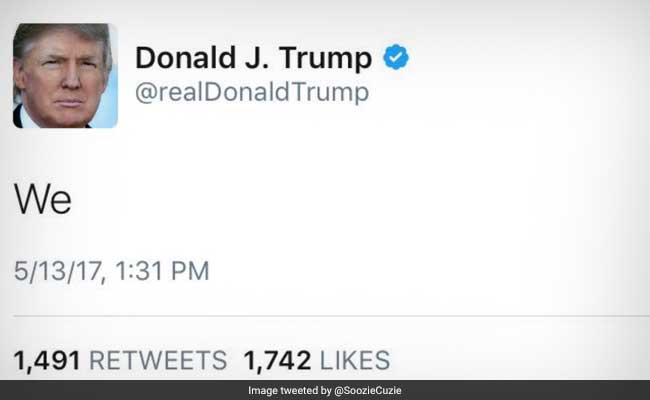This screenshot has height=400, width=650.
Task: Click the word "RETWEETS"
Action: pyautogui.click(x=156, y=360)
